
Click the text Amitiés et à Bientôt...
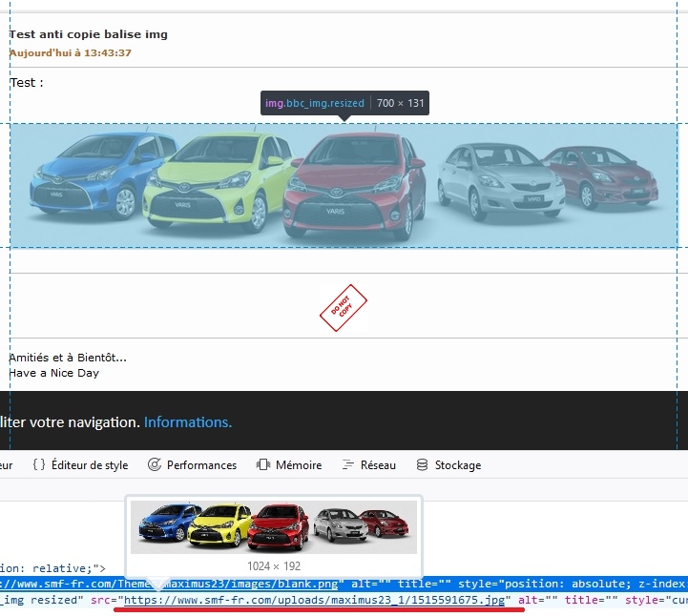point(68,358)
